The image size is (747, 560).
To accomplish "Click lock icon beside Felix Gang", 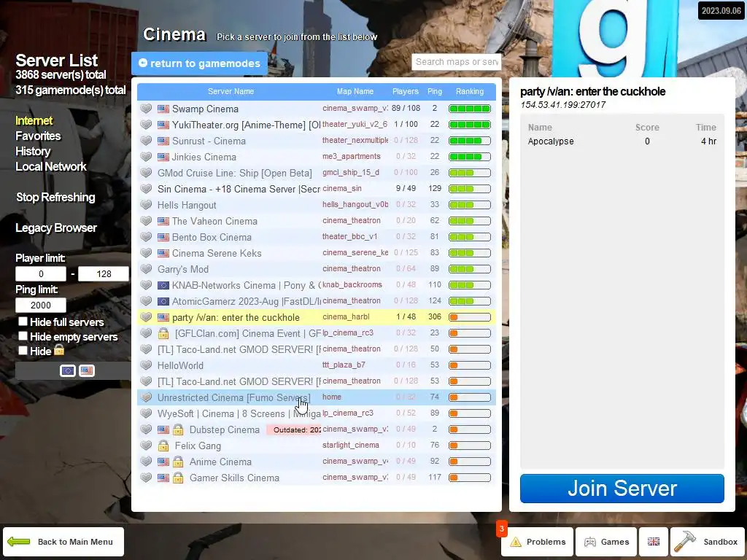I will (x=163, y=446).
